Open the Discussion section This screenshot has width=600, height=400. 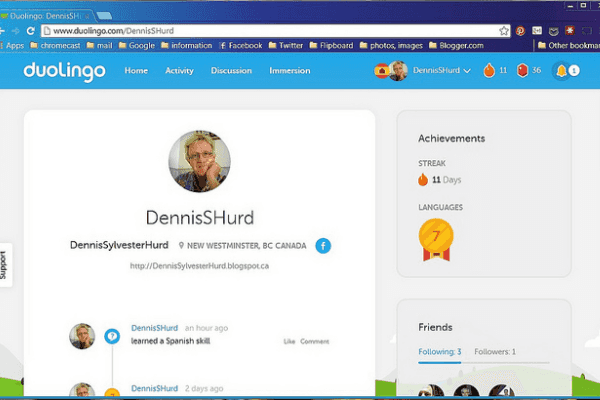231,70
